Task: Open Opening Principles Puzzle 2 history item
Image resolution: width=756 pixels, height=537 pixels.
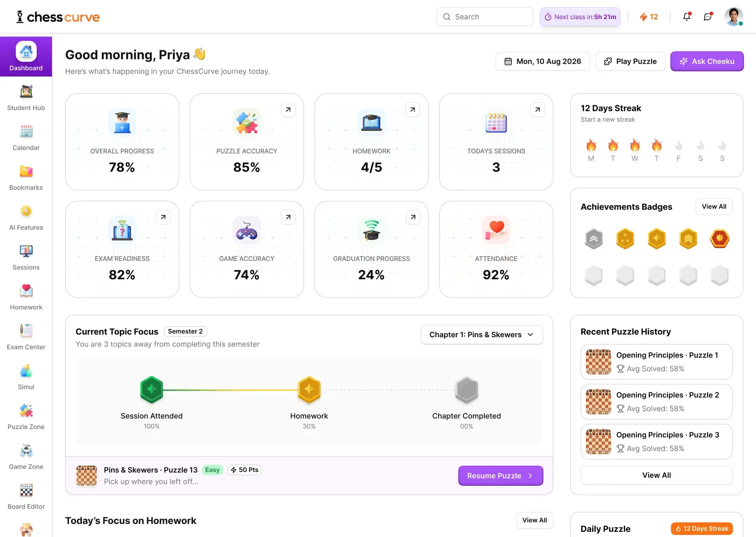Action: 656,402
